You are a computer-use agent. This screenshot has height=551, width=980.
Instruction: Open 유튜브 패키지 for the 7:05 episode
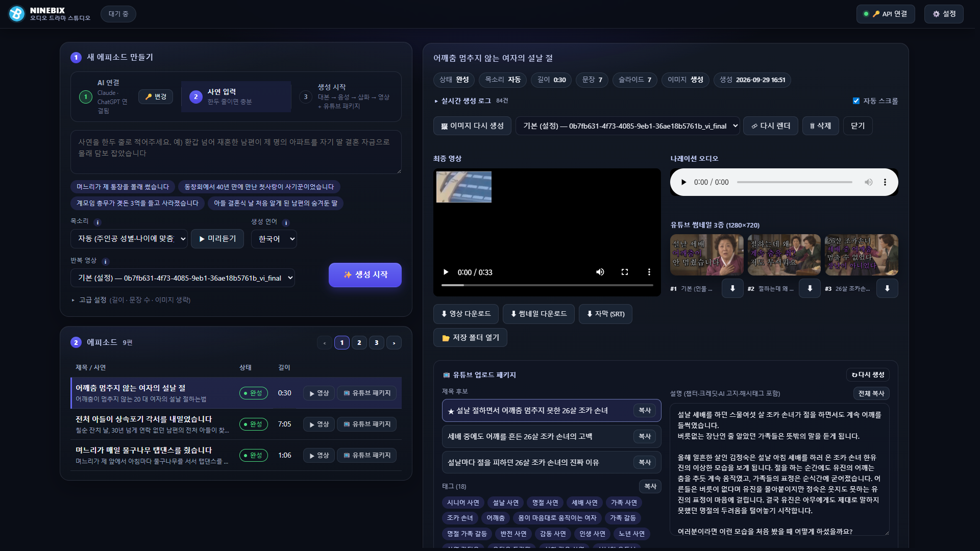pos(367,424)
